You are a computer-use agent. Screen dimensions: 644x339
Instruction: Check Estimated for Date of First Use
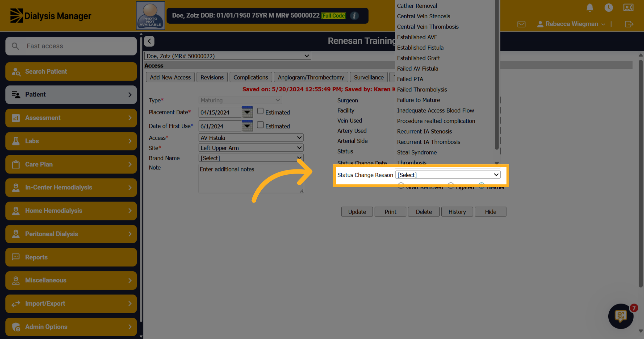[x=260, y=125]
